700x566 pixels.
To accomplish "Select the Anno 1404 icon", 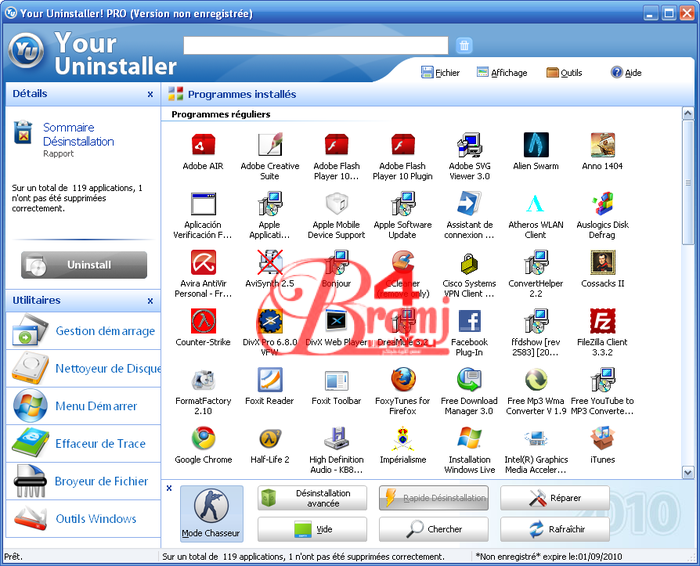I will pyautogui.click(x=602, y=146).
